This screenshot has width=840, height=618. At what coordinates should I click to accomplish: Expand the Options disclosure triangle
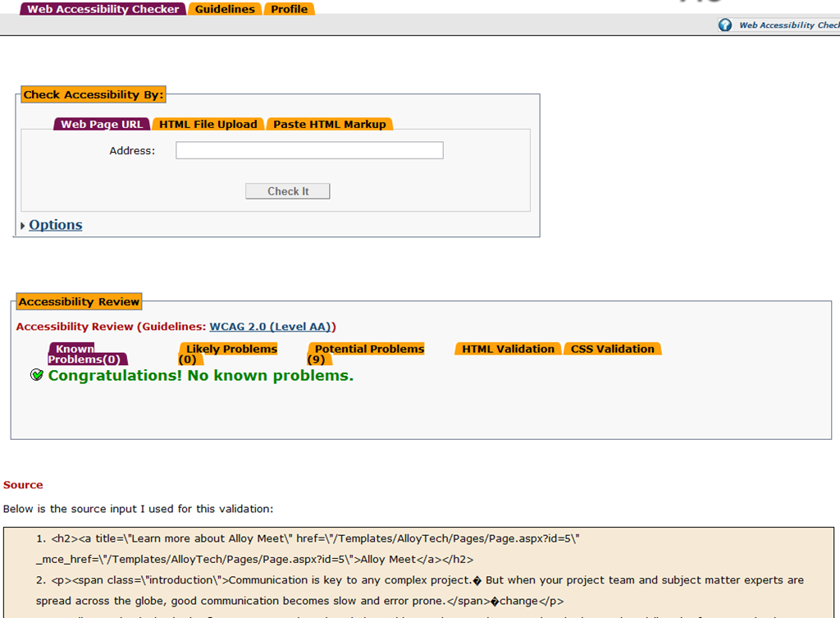click(x=22, y=226)
